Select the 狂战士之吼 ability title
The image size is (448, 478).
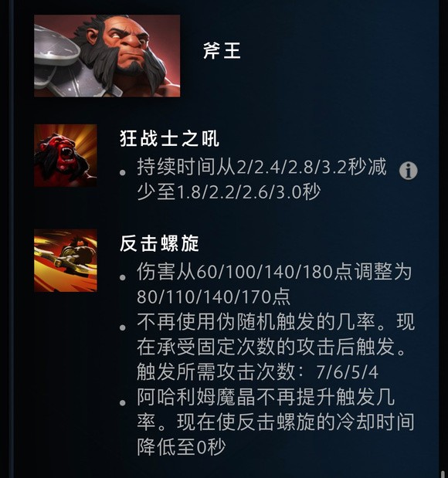(169, 139)
